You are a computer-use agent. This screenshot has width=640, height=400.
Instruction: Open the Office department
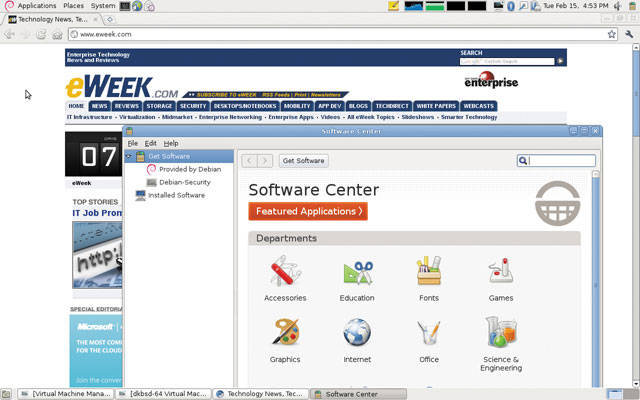click(429, 340)
